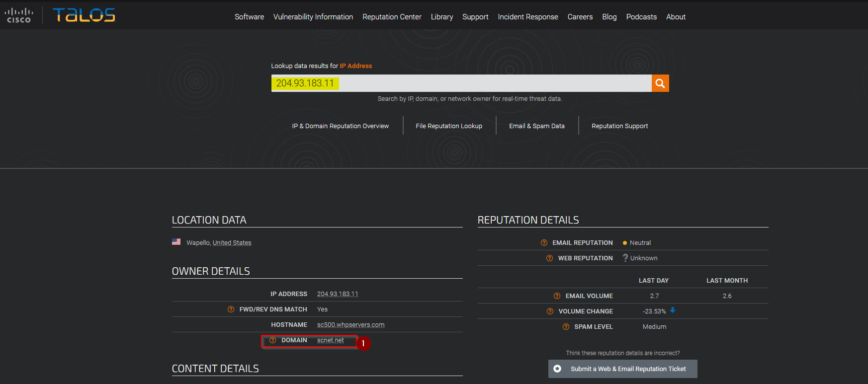The width and height of the screenshot is (868, 384).
Task: Click the orange search magnifier button
Action: click(660, 83)
